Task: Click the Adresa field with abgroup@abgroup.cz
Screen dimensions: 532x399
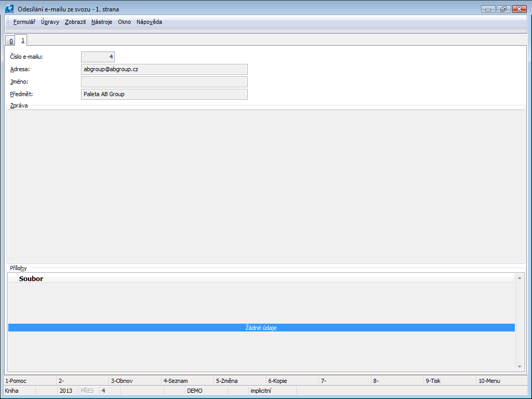Action: coord(164,69)
